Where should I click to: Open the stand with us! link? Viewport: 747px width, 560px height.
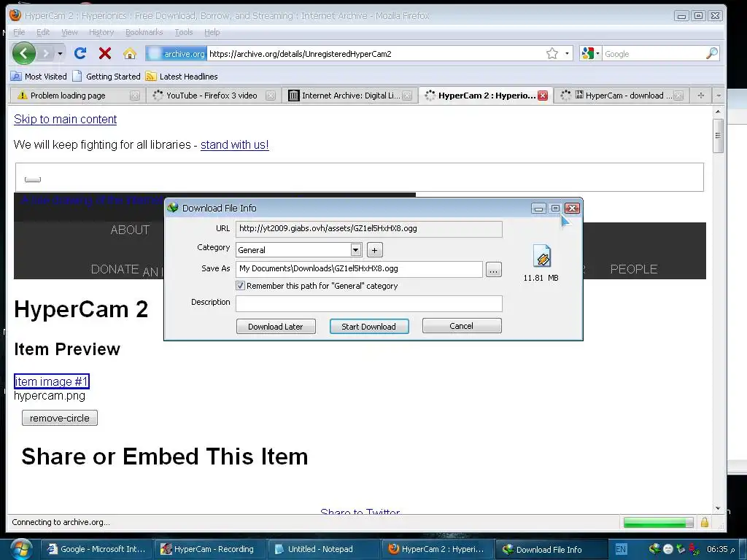click(234, 145)
